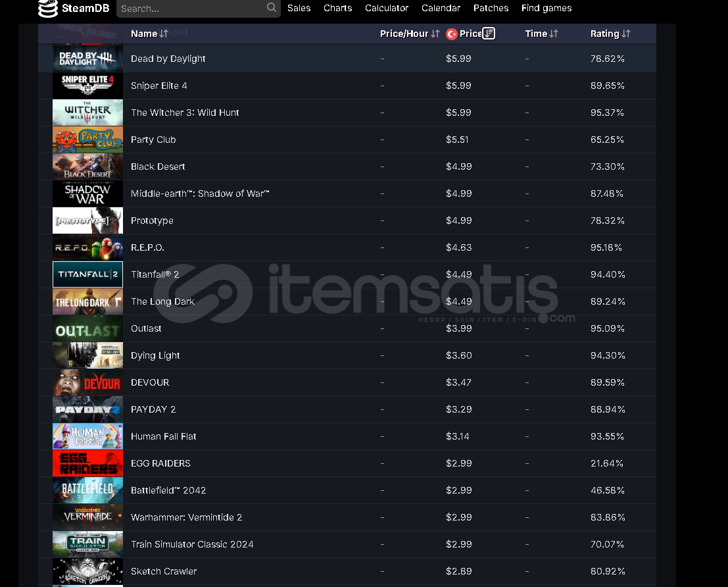Click the Rating column sort arrows
The height and width of the screenshot is (587, 728).
click(x=626, y=34)
